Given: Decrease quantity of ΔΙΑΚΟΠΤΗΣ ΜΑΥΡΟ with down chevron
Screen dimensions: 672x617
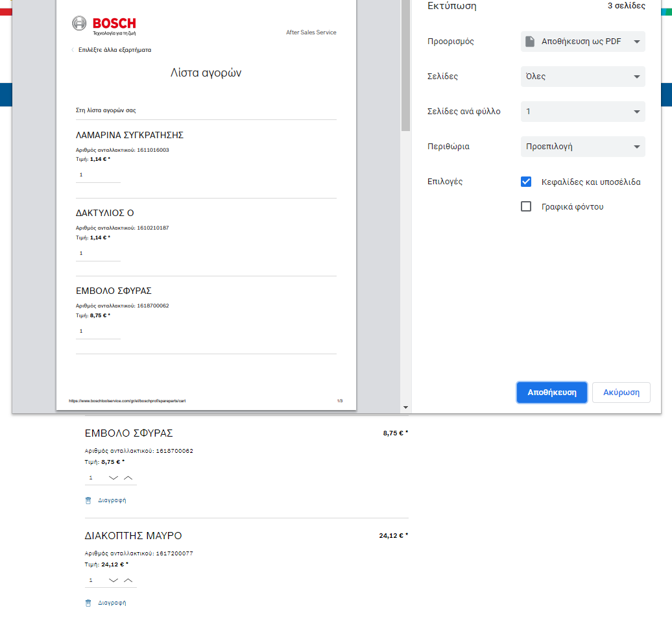Looking at the screenshot, I should point(114,580).
